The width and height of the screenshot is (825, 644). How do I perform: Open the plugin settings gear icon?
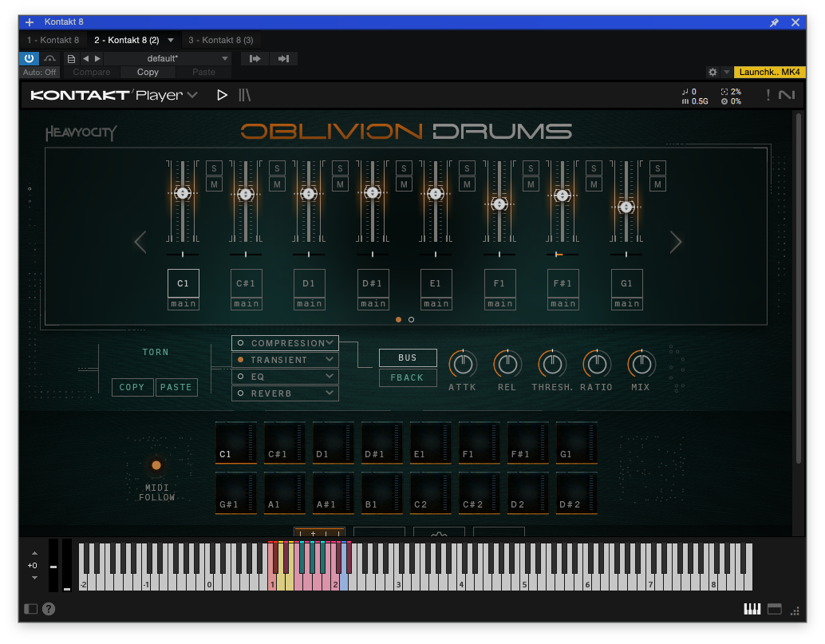click(712, 72)
